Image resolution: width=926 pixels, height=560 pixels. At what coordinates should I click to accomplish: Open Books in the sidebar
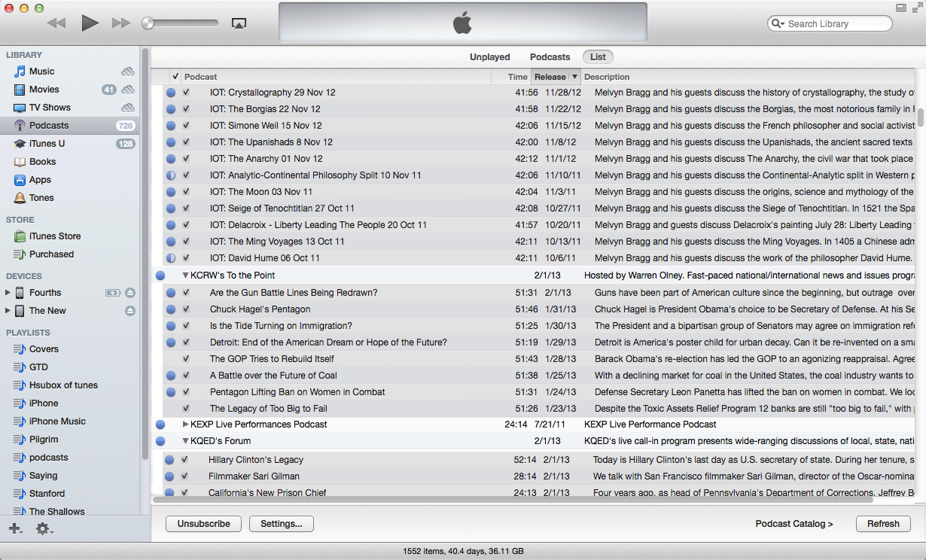[x=43, y=162]
